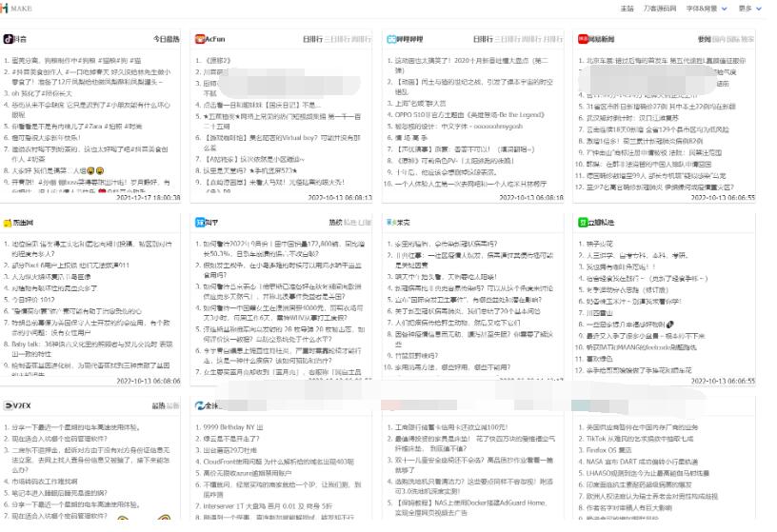This screenshot has width=777, height=532.
Task: Click the V2EX logo icon
Action: 8,405
